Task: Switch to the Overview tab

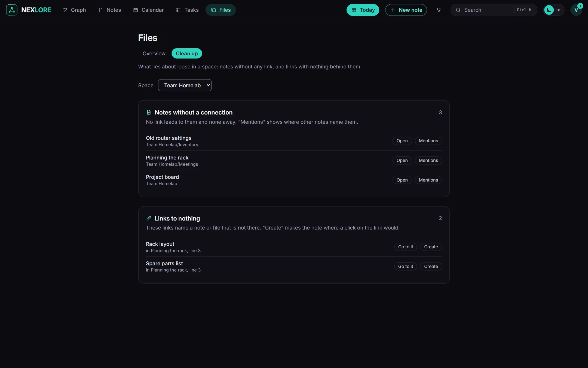Action: coord(154,53)
